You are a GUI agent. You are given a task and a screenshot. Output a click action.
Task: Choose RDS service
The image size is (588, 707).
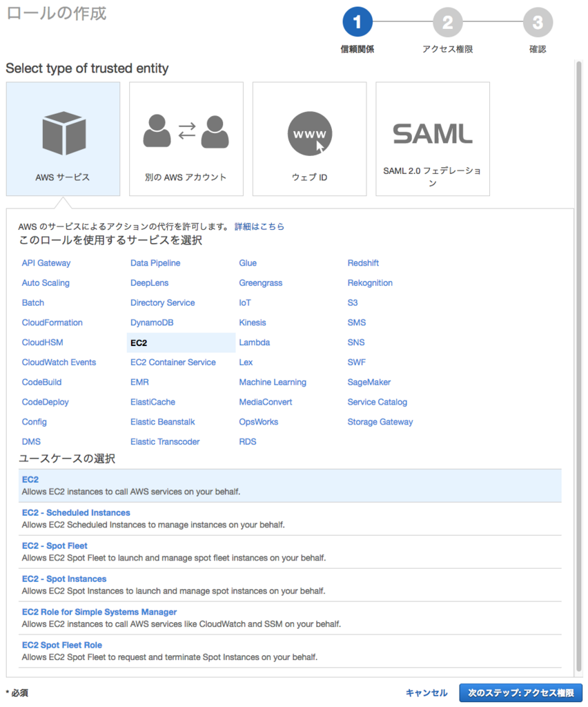point(248,441)
